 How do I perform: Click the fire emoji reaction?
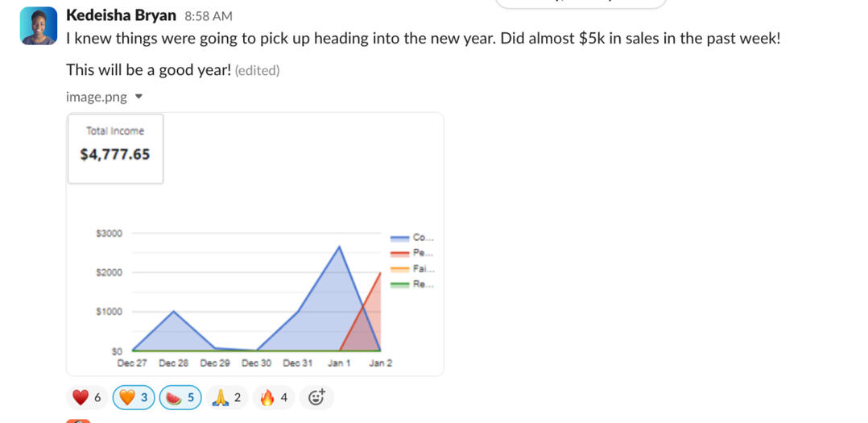coord(273,397)
